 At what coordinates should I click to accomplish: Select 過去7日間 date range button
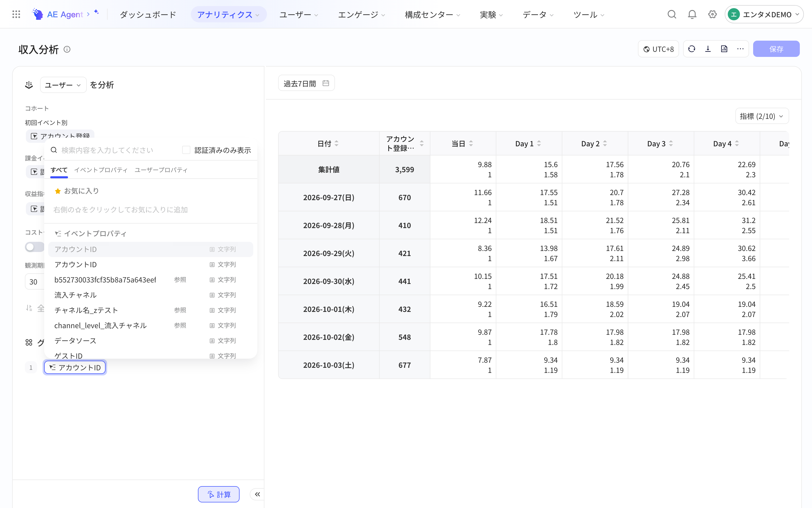tap(306, 83)
